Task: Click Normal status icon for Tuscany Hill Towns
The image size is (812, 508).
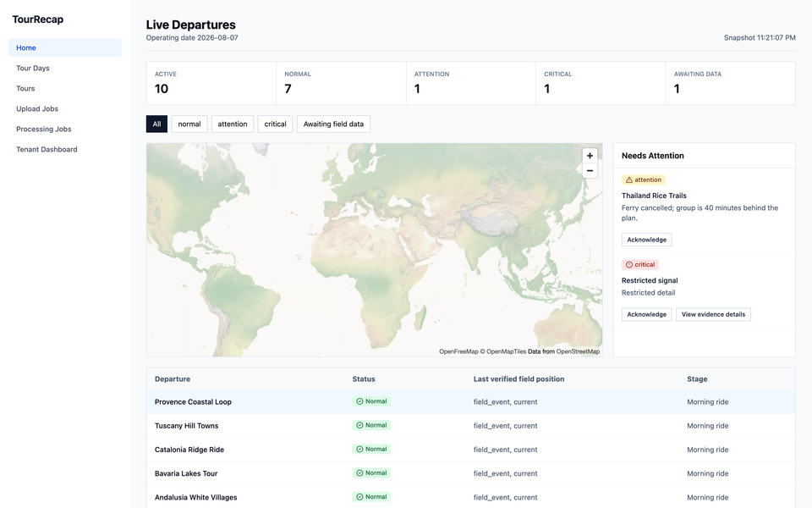Action: [359, 425]
